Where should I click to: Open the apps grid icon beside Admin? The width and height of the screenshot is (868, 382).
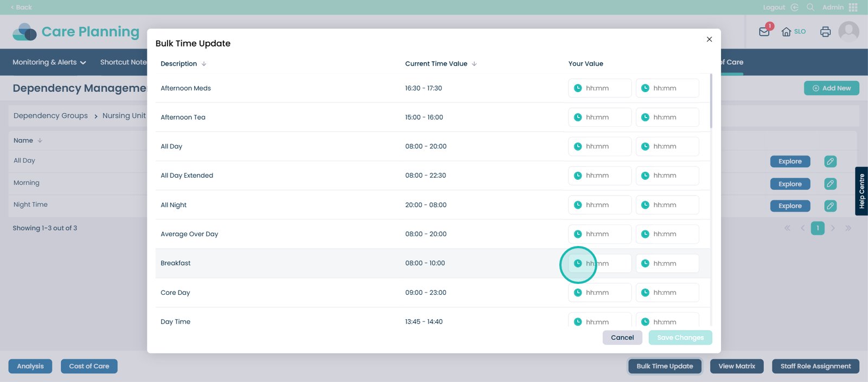click(853, 7)
